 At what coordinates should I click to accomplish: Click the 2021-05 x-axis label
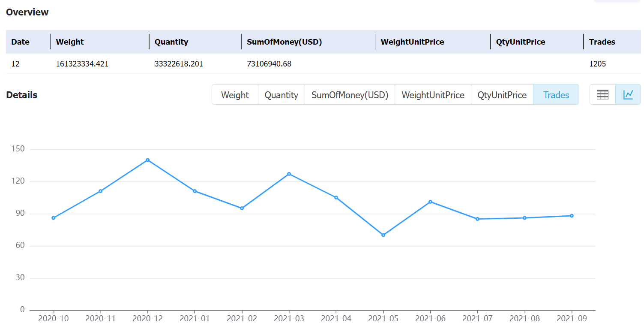[x=383, y=319]
